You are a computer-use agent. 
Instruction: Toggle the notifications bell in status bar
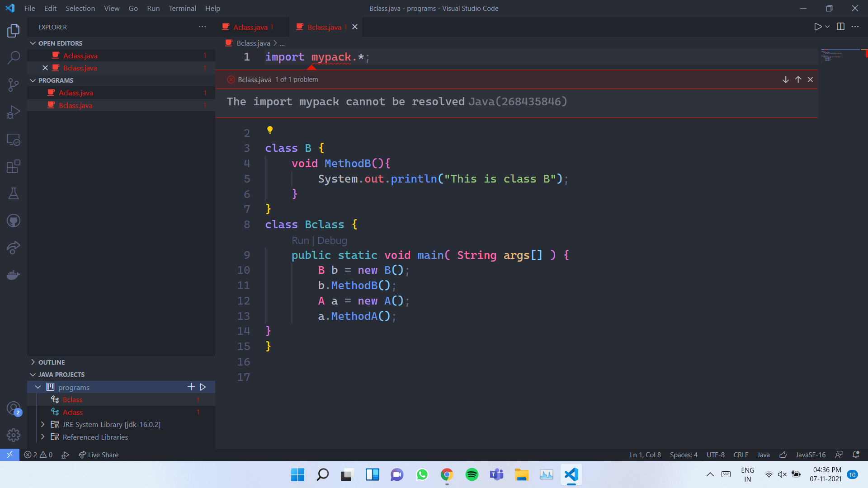855,455
